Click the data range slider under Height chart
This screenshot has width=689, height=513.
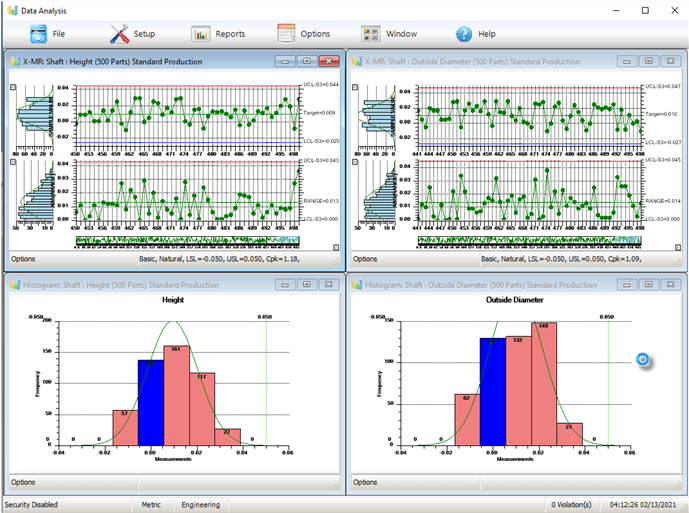pyautogui.click(x=187, y=241)
